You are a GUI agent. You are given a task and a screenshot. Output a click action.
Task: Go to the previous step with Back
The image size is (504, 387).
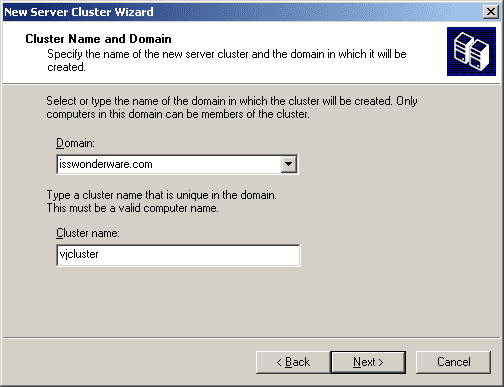tap(293, 362)
